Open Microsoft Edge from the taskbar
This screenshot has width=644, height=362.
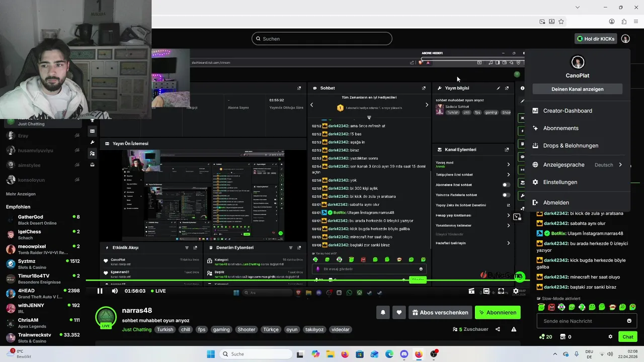coord(389,354)
